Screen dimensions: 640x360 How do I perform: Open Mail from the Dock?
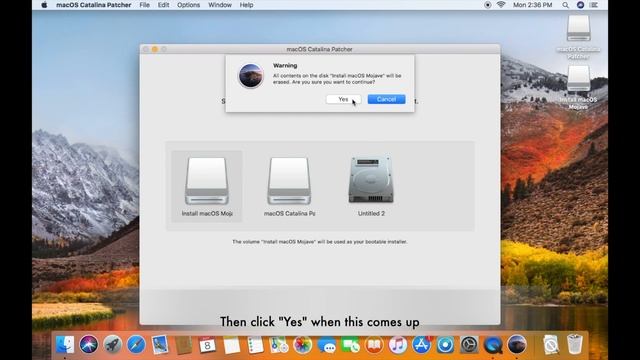click(x=160, y=345)
